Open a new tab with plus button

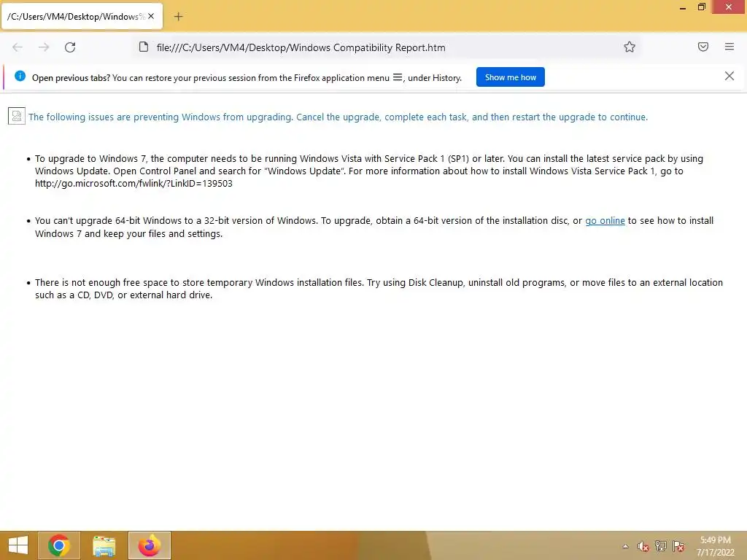click(x=178, y=17)
